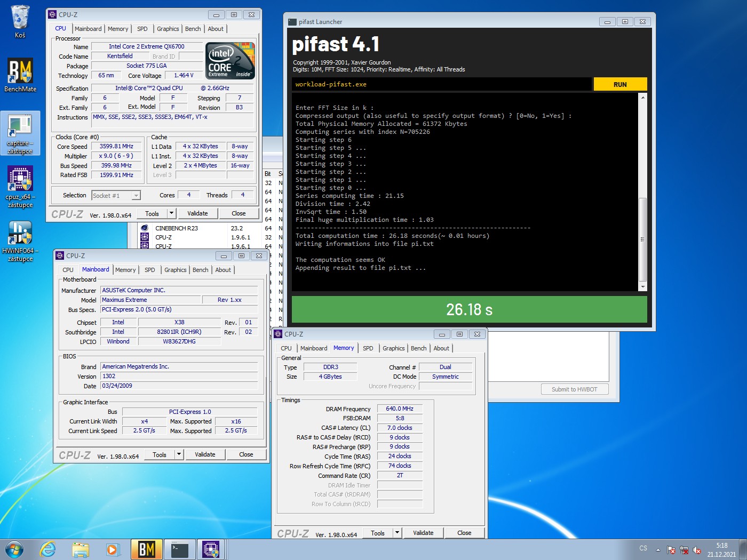
Task: Switch to Graphics tab in the top CPU-Z window
Action: point(168,29)
